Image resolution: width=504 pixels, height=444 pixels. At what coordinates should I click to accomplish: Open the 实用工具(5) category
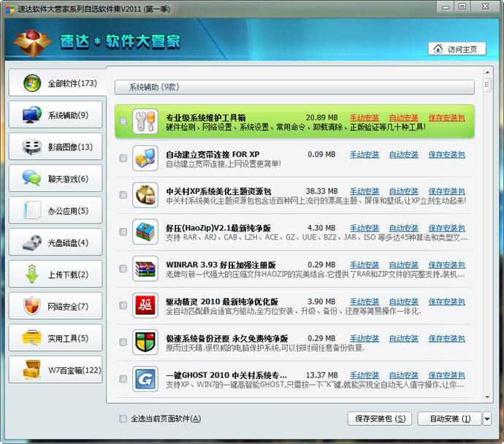click(x=56, y=338)
